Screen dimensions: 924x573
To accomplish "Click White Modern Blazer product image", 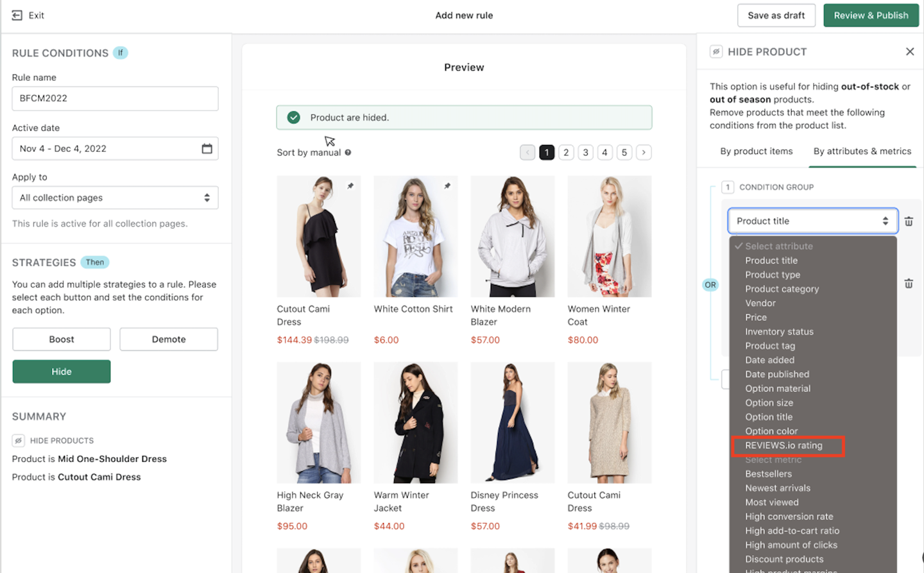I will [x=513, y=236].
